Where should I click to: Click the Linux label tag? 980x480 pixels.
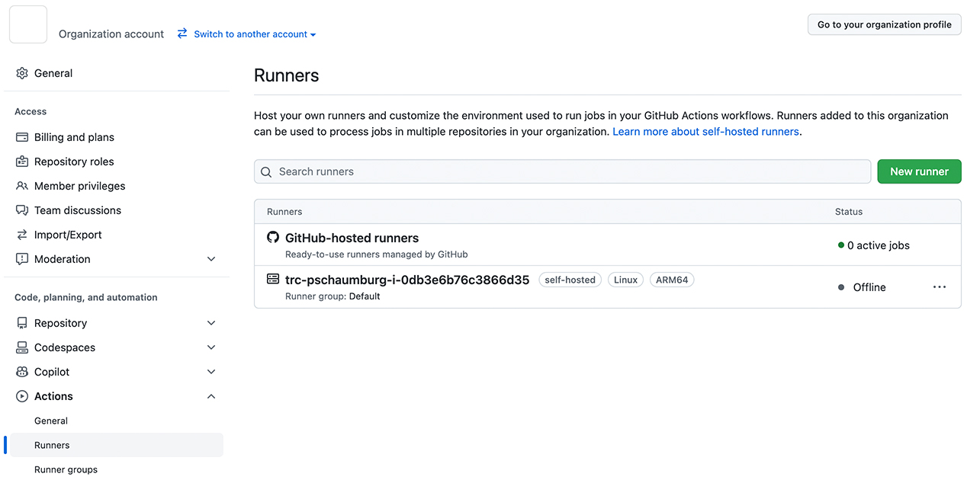tap(625, 280)
